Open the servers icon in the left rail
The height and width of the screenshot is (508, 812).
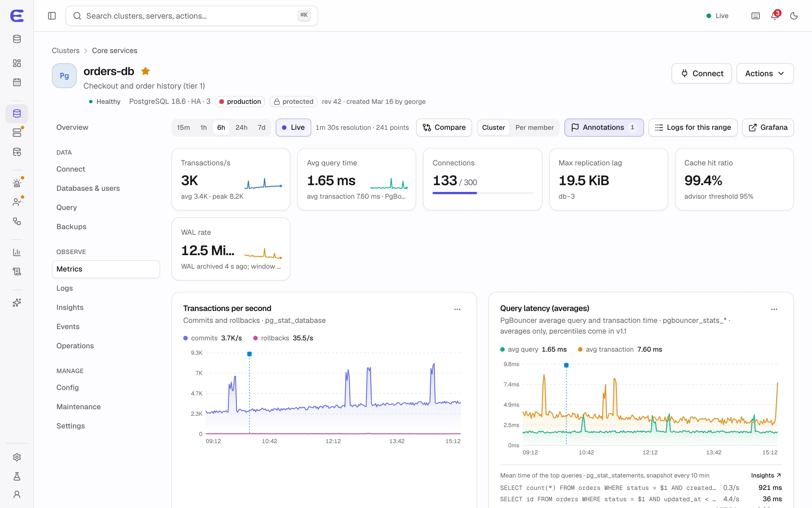click(x=17, y=133)
